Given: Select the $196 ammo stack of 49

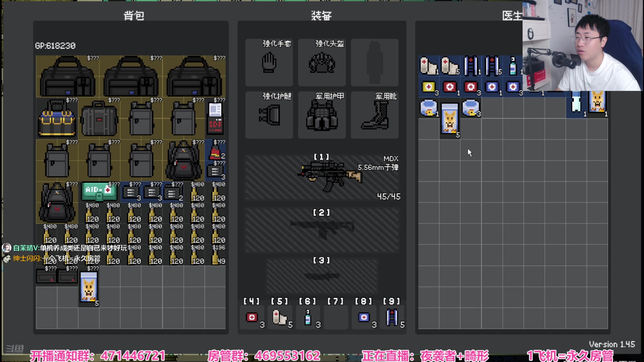Looking at the screenshot, I should coord(215,255).
